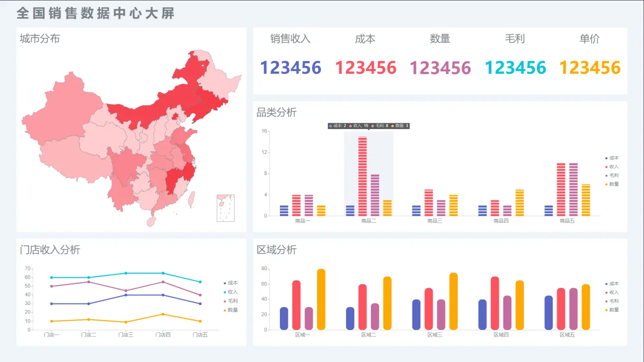Open the South China Sea inset map
The width and height of the screenshot is (644, 362).
(x=225, y=208)
